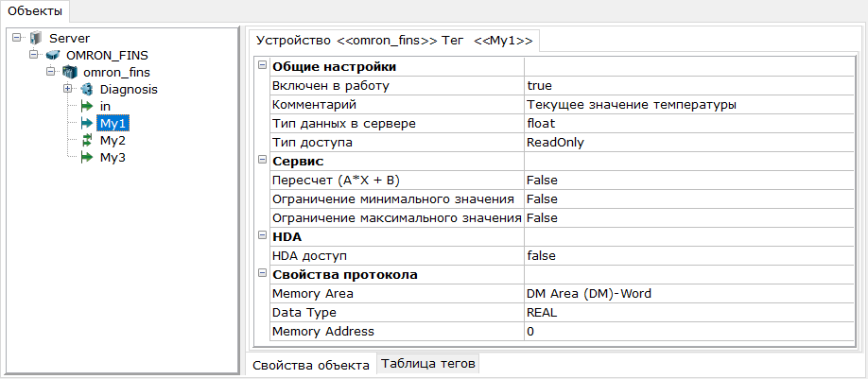Click the Server node icon

click(36, 38)
